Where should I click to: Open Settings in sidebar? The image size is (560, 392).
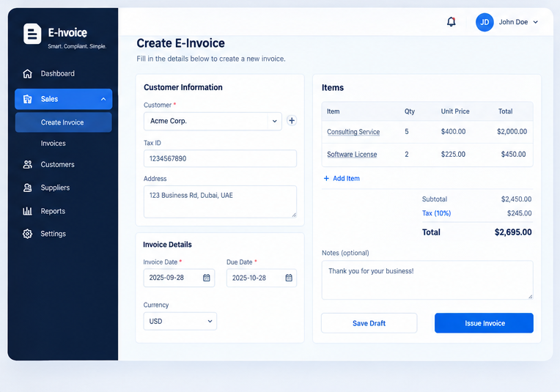point(54,234)
